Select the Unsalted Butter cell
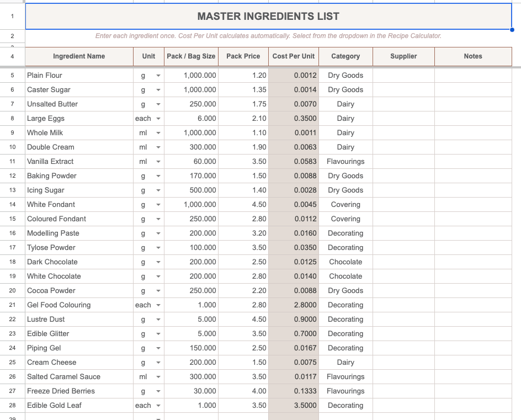 click(79, 104)
